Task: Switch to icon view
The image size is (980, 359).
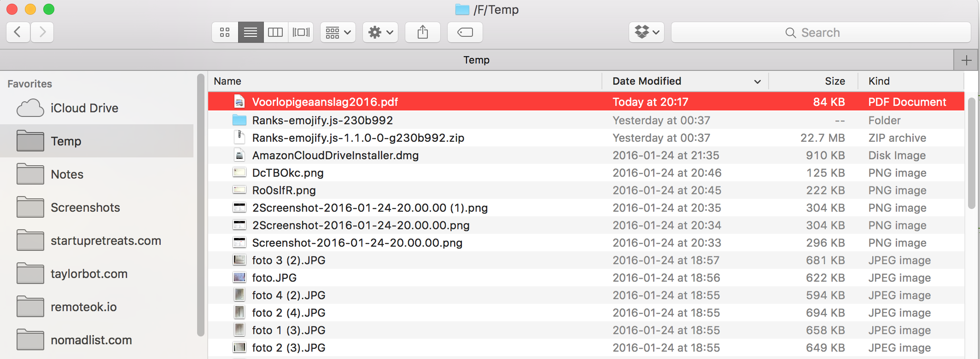Action: pyautogui.click(x=225, y=32)
